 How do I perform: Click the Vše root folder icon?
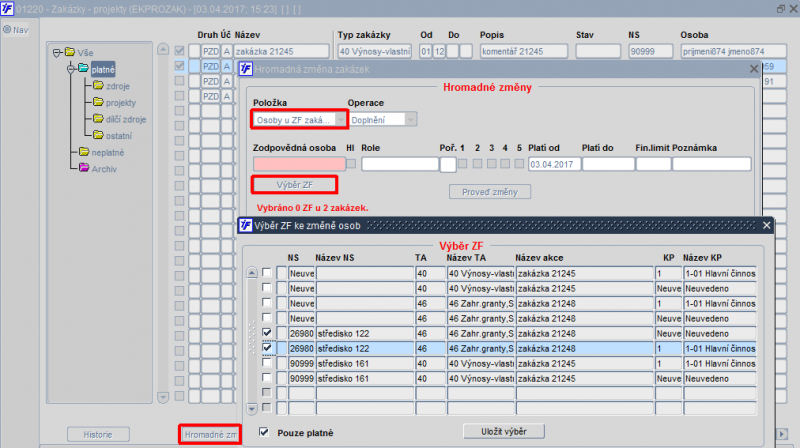[70, 52]
